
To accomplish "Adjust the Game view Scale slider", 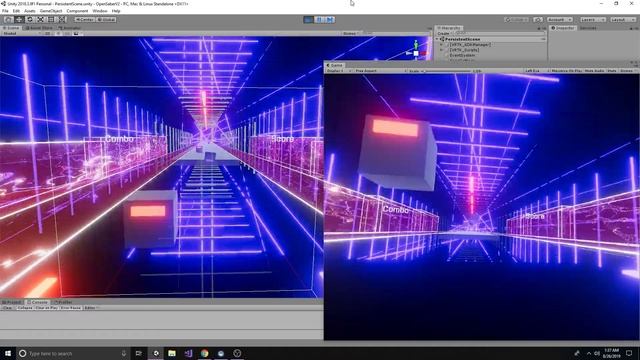I will click(447, 71).
